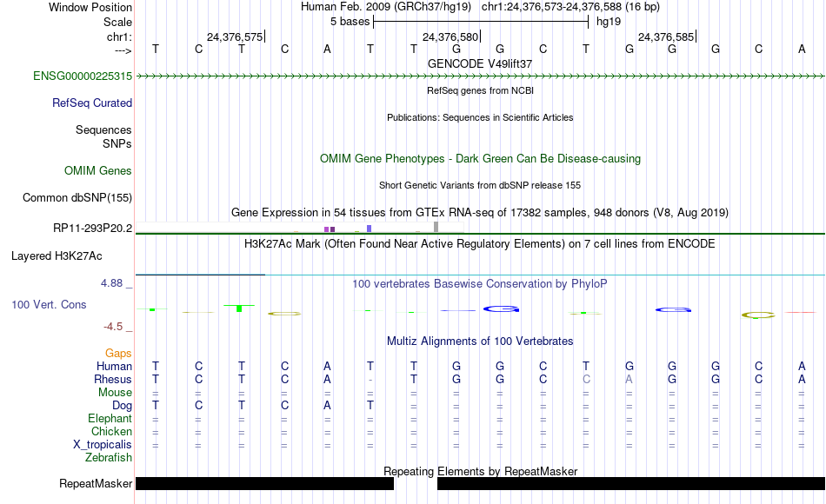The height and width of the screenshot is (504, 826).
Task: Click the large blue G PhyloP logo
Action: [x=501, y=308]
